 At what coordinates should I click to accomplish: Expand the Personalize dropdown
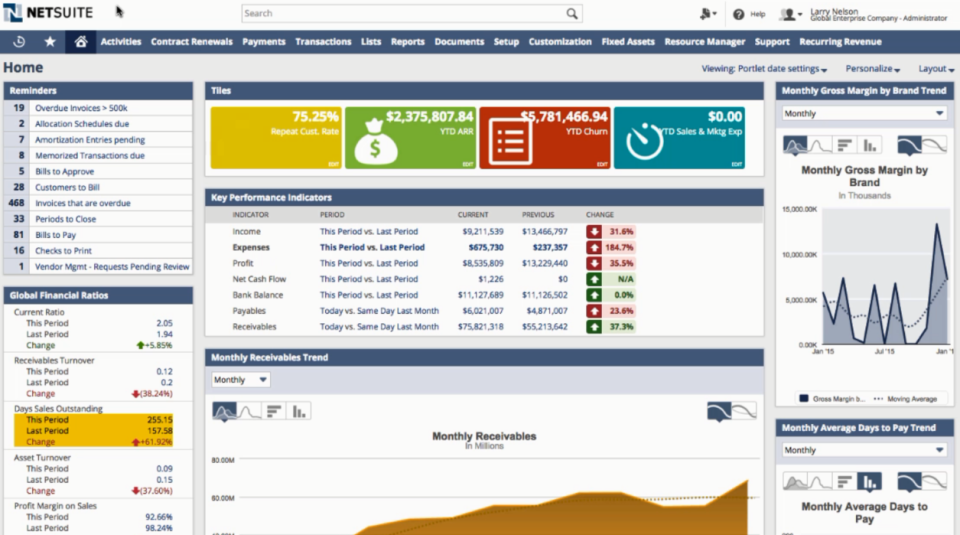[872, 69]
